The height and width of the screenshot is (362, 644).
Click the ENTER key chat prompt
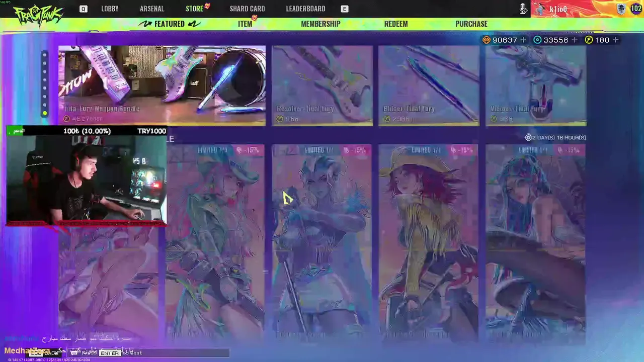click(x=109, y=353)
